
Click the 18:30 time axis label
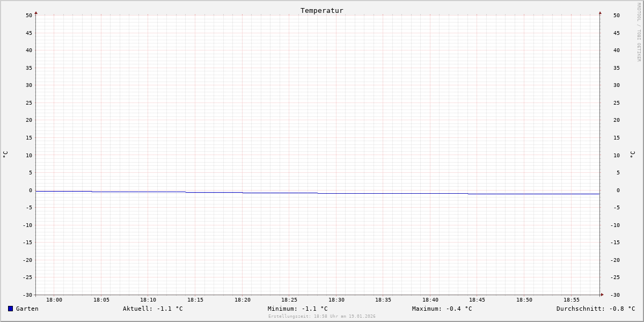click(x=336, y=299)
